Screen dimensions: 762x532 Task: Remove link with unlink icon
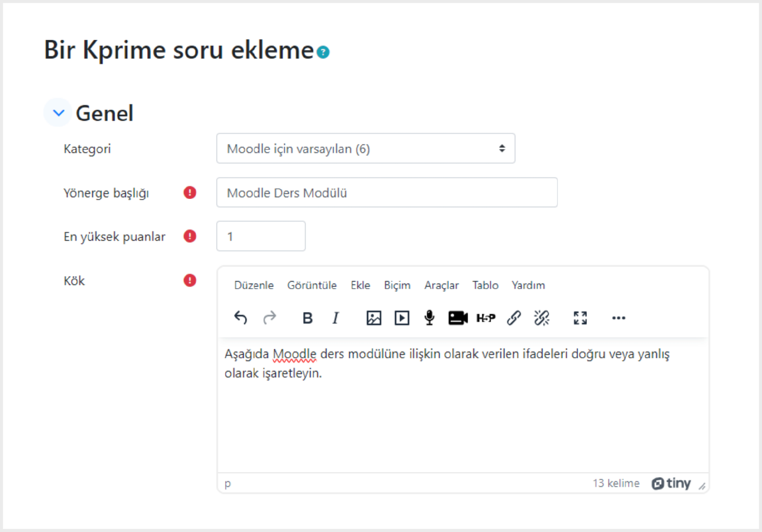point(542,318)
